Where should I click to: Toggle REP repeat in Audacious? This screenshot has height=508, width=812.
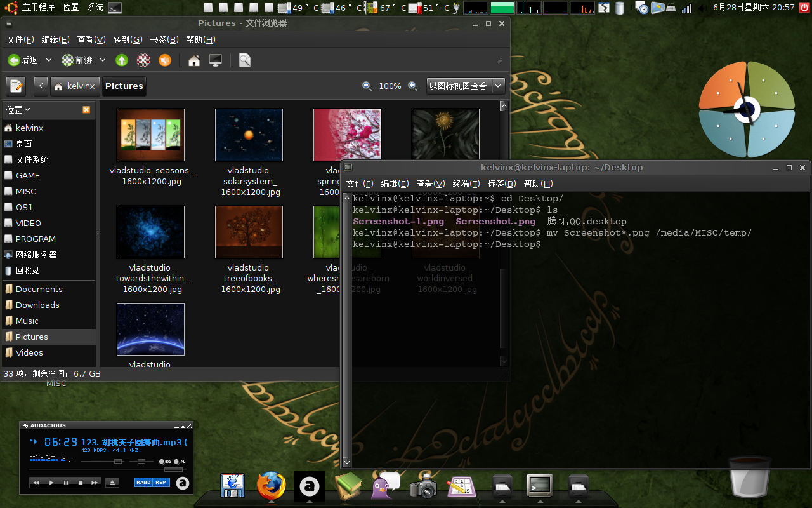(x=161, y=483)
